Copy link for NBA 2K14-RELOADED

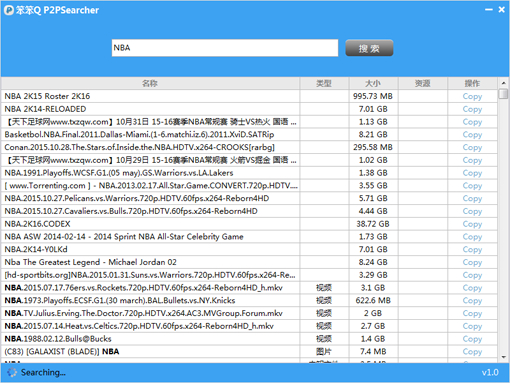tap(472, 109)
